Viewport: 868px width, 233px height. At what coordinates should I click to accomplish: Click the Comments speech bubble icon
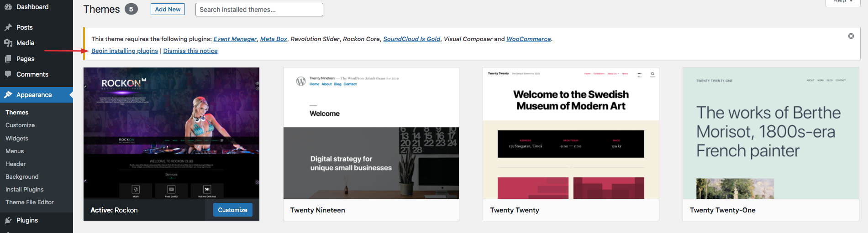pyautogui.click(x=8, y=74)
